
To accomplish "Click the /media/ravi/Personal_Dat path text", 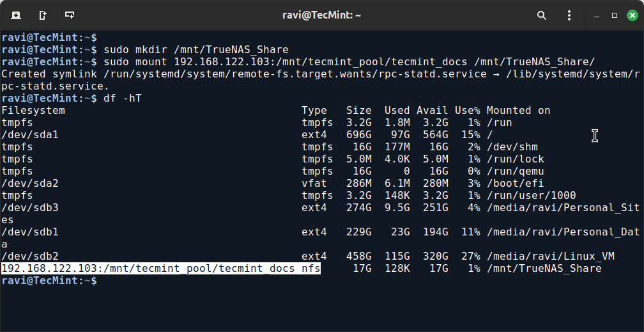I will [563, 232].
